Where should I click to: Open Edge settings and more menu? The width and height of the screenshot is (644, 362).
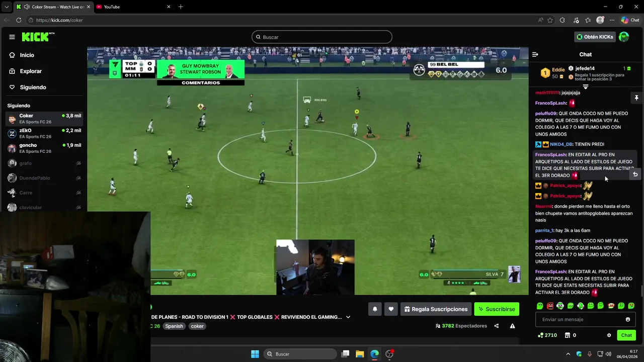pos(612,20)
